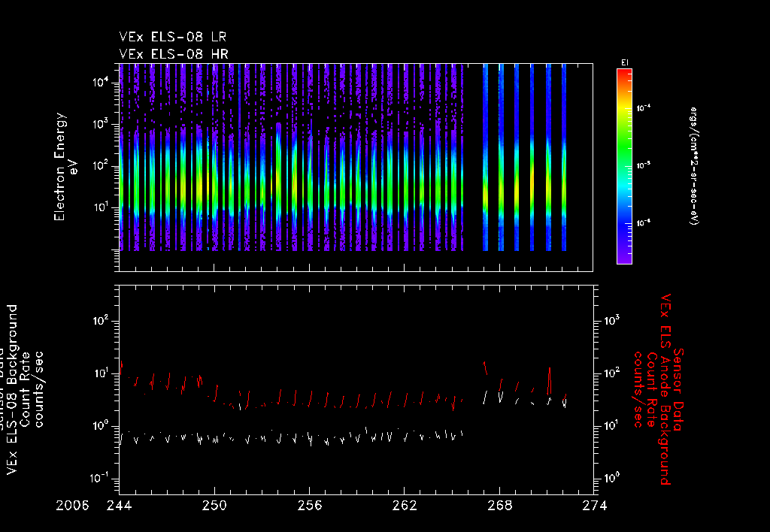Click the 10^-4 color bar tick label
This screenshot has height=532, width=770.
click(x=644, y=108)
